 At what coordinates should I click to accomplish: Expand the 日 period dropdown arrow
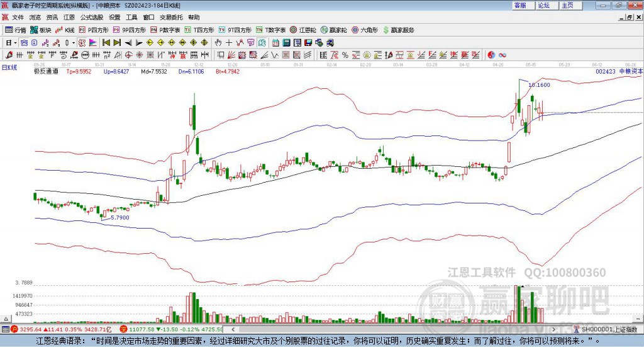(15, 43)
